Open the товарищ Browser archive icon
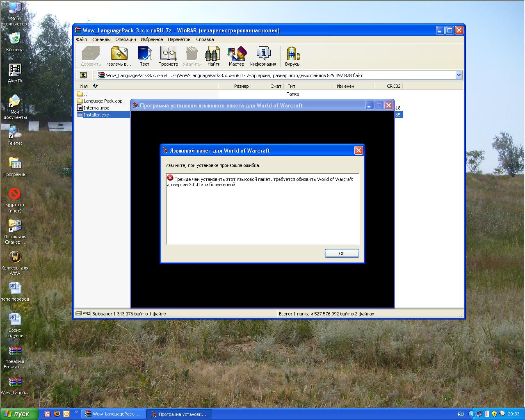The height and width of the screenshot is (420, 525). click(x=15, y=356)
